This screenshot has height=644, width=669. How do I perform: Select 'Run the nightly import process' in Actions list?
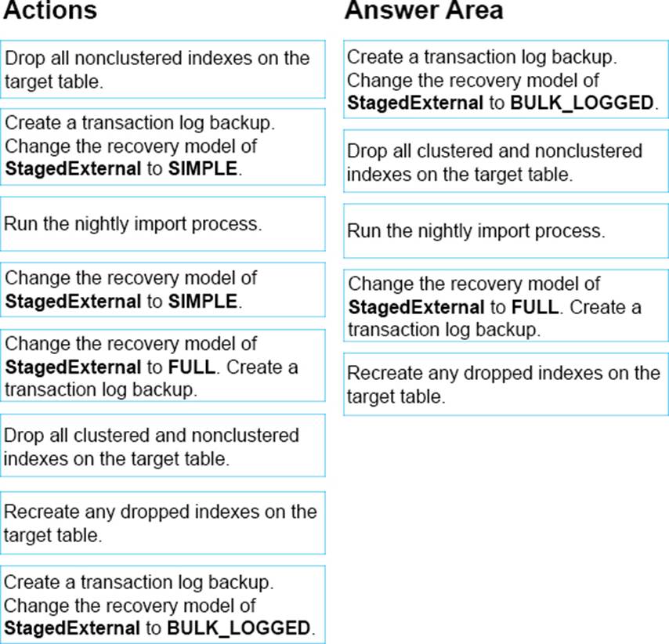(x=162, y=224)
